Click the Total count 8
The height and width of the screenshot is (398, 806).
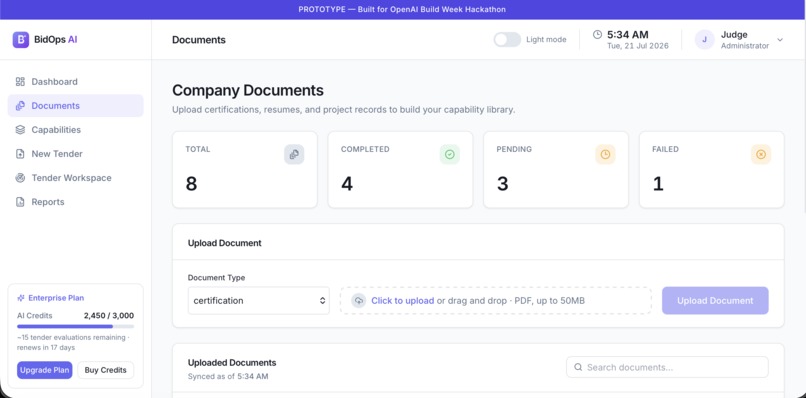191,184
